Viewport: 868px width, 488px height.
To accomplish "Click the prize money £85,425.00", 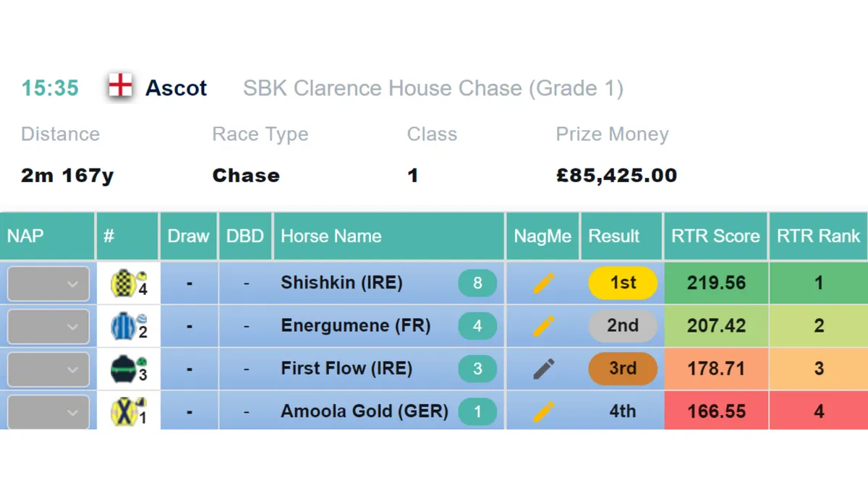I will click(616, 176).
